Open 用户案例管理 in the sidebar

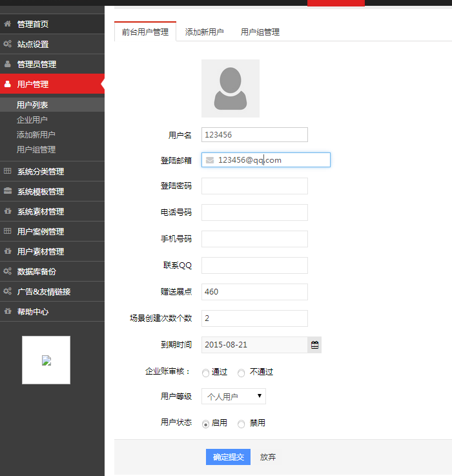point(52,231)
